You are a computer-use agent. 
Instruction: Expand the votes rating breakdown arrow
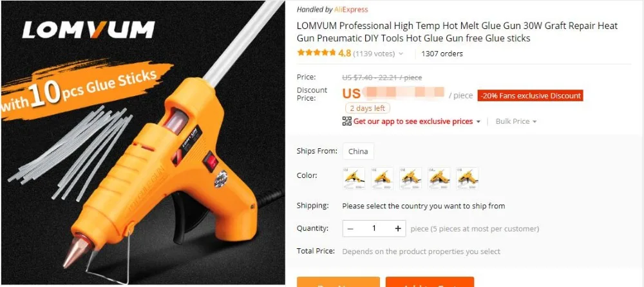(x=401, y=54)
